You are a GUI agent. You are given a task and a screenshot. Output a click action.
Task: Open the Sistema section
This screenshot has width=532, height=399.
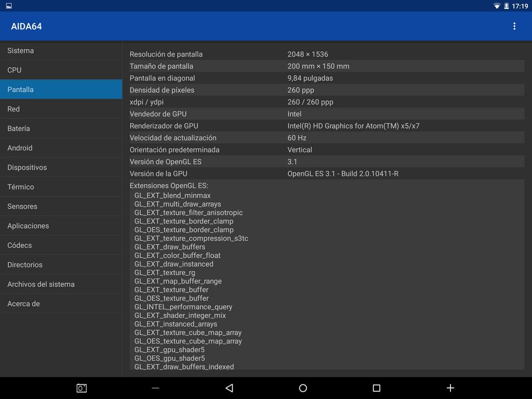pos(61,50)
